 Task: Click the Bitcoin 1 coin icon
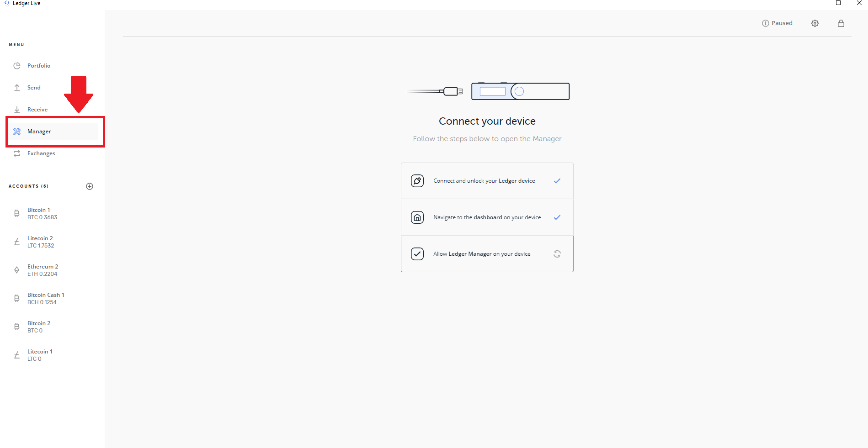point(17,213)
